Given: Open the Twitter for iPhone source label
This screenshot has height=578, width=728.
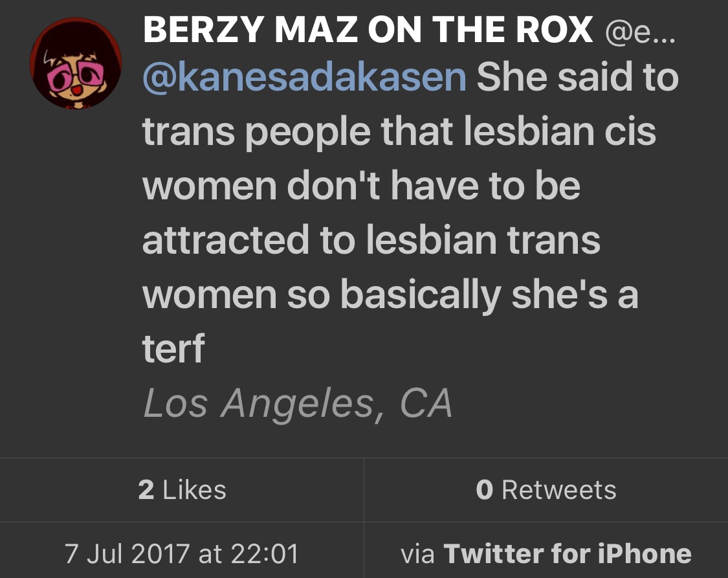Looking at the screenshot, I should point(568,554).
